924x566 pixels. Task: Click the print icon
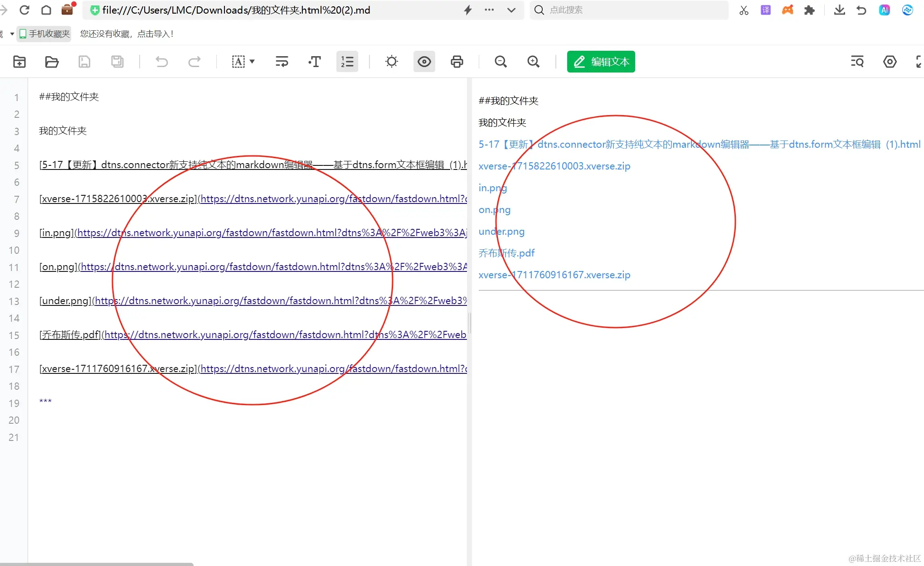(x=457, y=62)
